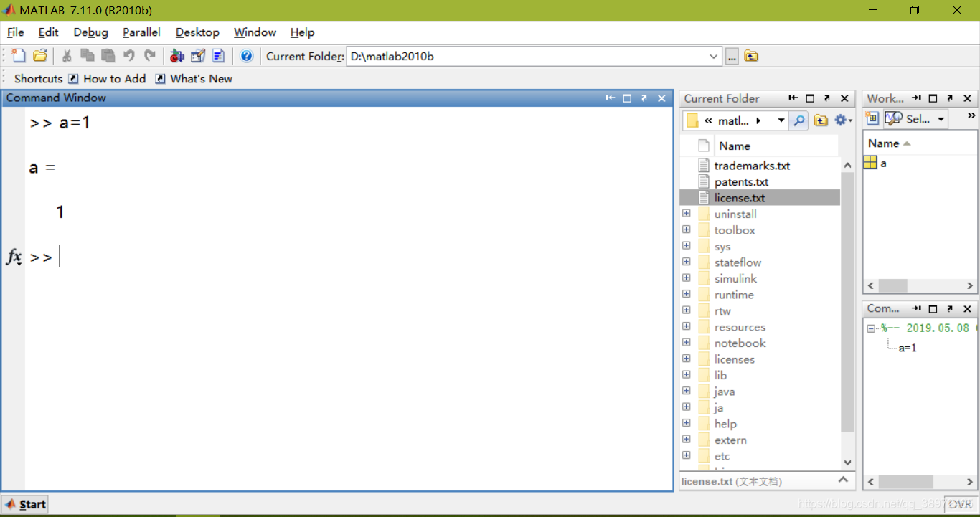Open folder path dropdown in Current Folder panel
980x517 pixels.
pos(781,120)
